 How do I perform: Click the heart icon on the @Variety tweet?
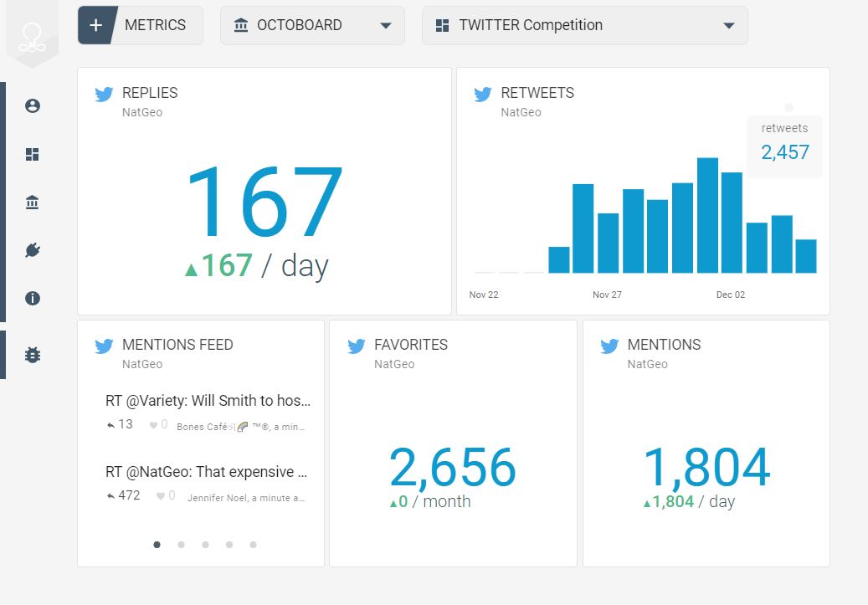click(153, 425)
